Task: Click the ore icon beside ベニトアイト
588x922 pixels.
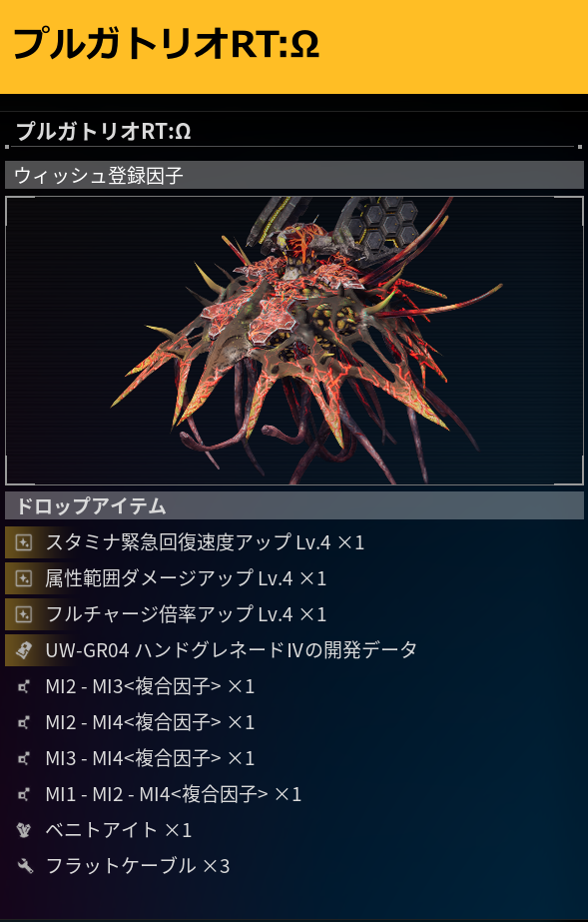Action: tap(24, 830)
